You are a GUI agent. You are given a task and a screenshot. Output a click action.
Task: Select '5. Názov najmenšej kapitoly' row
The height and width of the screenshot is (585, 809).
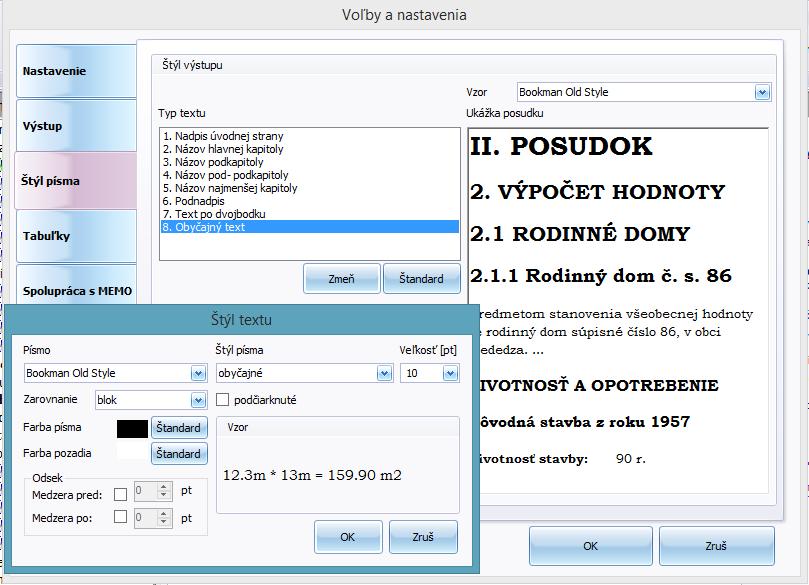click(x=310, y=188)
